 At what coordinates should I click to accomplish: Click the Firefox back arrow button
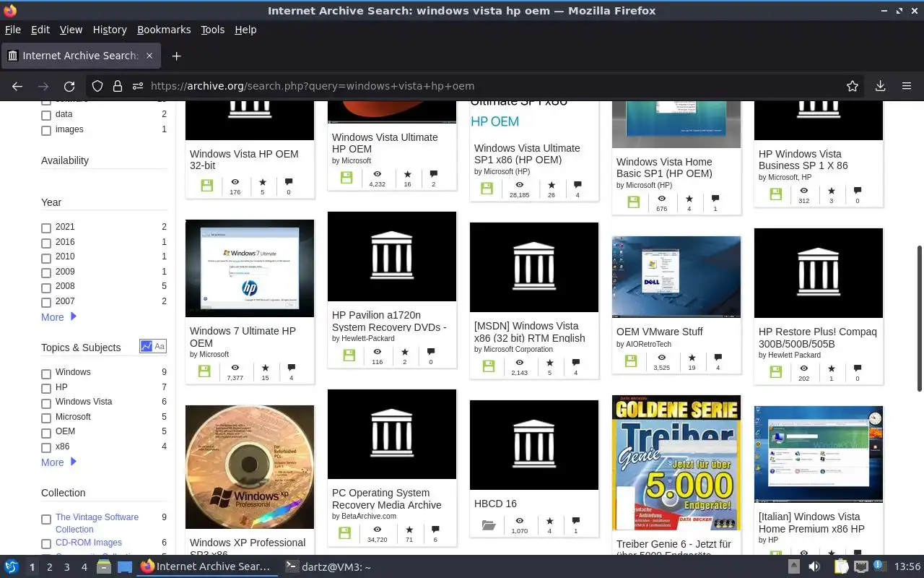point(17,86)
